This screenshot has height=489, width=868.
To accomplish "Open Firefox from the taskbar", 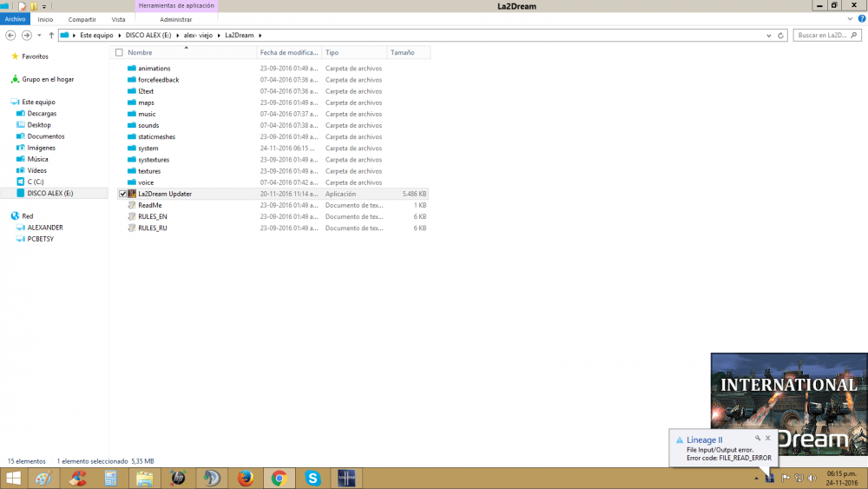I will coord(244,478).
